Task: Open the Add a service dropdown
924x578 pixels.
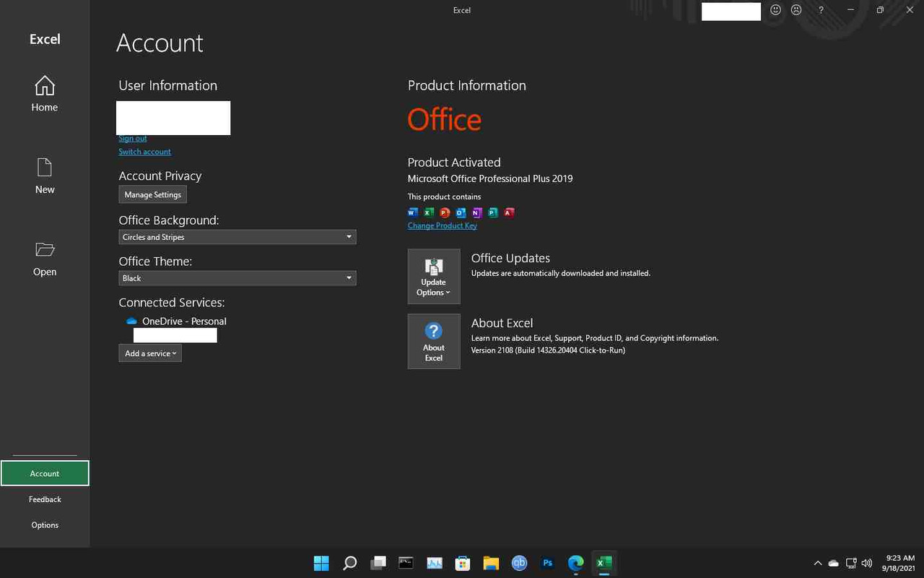Action: [x=150, y=353]
